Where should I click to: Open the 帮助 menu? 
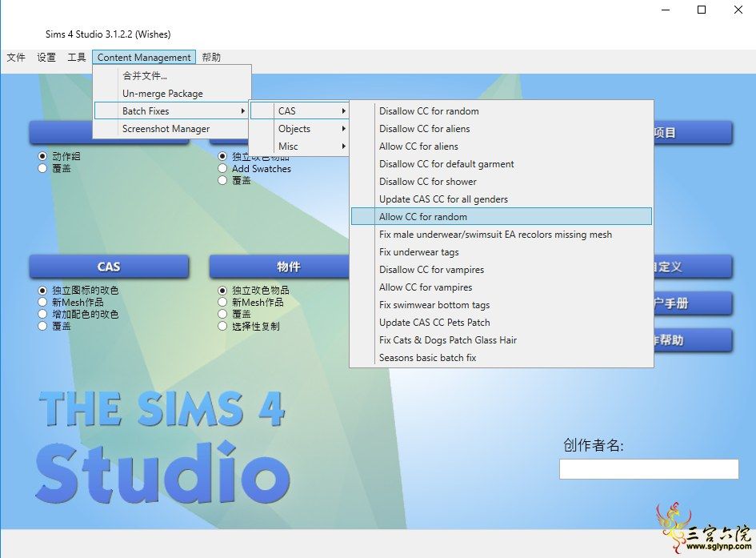211,58
